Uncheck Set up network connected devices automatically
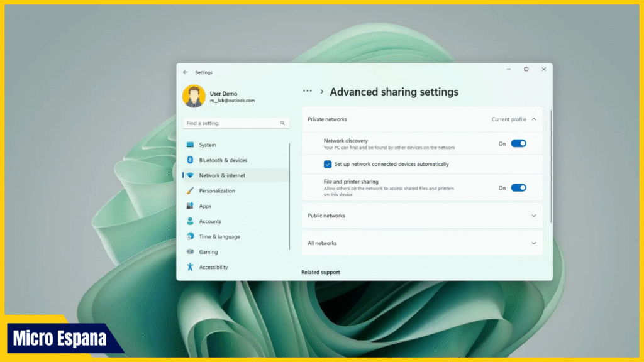Screen dimensions: 644x362 328,164
